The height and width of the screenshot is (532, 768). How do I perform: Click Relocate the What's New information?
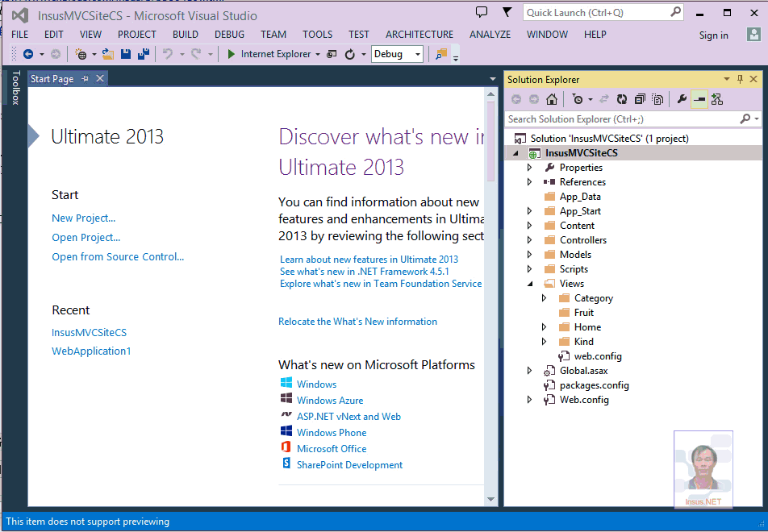coord(357,321)
